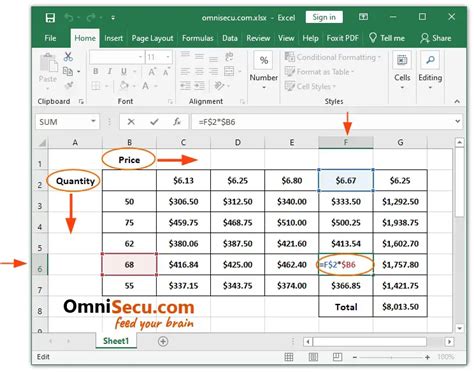Switch to the Insert tab
474x372 pixels.
[x=113, y=38]
